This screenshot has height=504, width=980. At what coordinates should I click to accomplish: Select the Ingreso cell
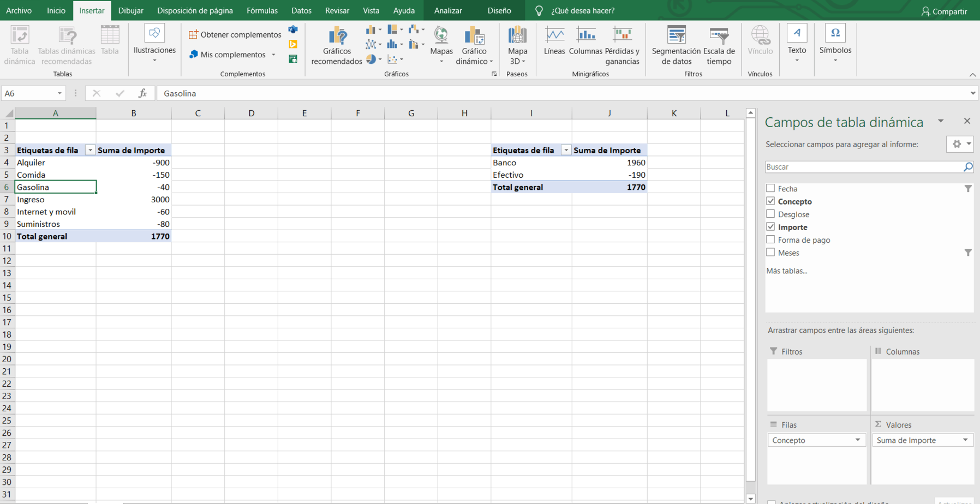pyautogui.click(x=55, y=200)
